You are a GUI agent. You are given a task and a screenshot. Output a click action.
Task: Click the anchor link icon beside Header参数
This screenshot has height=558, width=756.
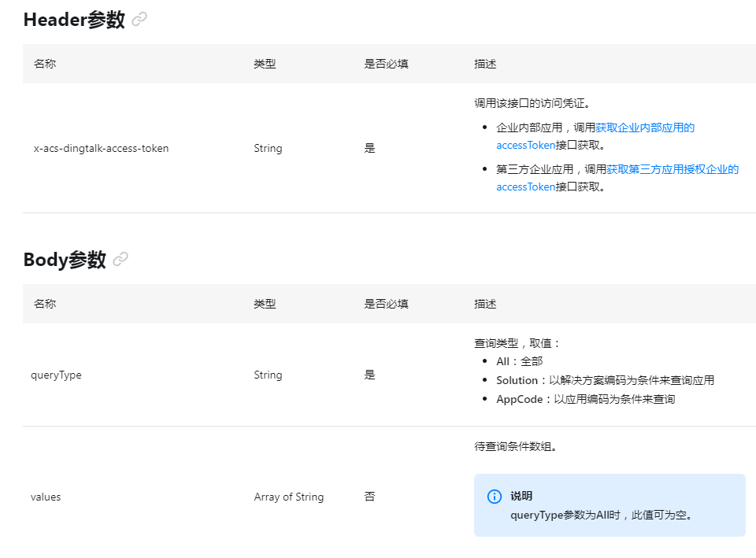(x=139, y=20)
